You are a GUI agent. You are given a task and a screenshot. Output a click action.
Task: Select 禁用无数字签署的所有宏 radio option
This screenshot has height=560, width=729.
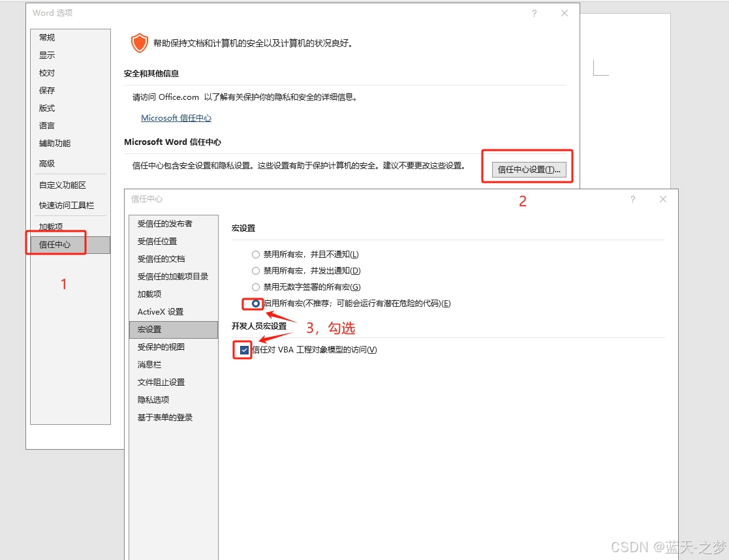point(256,287)
